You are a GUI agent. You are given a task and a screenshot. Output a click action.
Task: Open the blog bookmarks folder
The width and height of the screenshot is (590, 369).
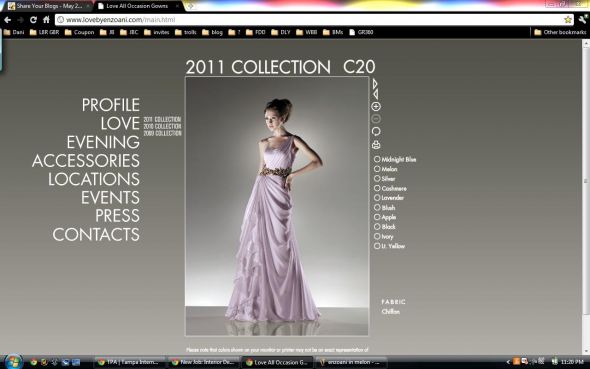pyautogui.click(x=213, y=32)
